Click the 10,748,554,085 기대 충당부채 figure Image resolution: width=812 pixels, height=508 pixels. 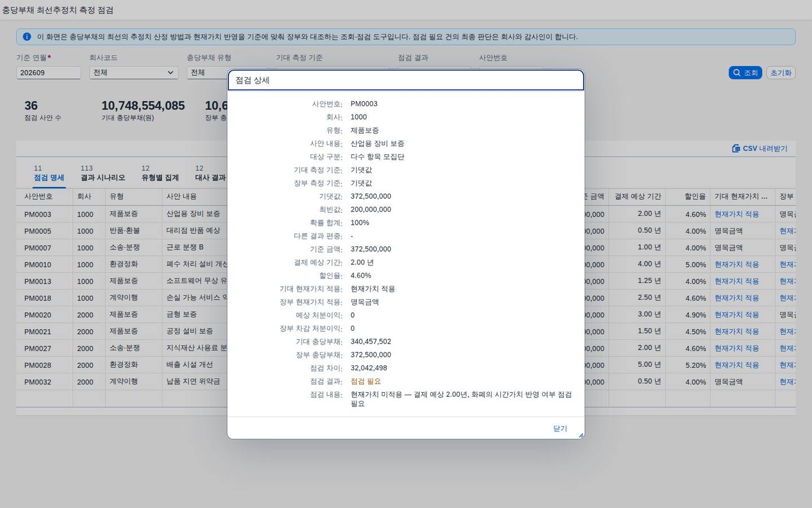[143, 106]
